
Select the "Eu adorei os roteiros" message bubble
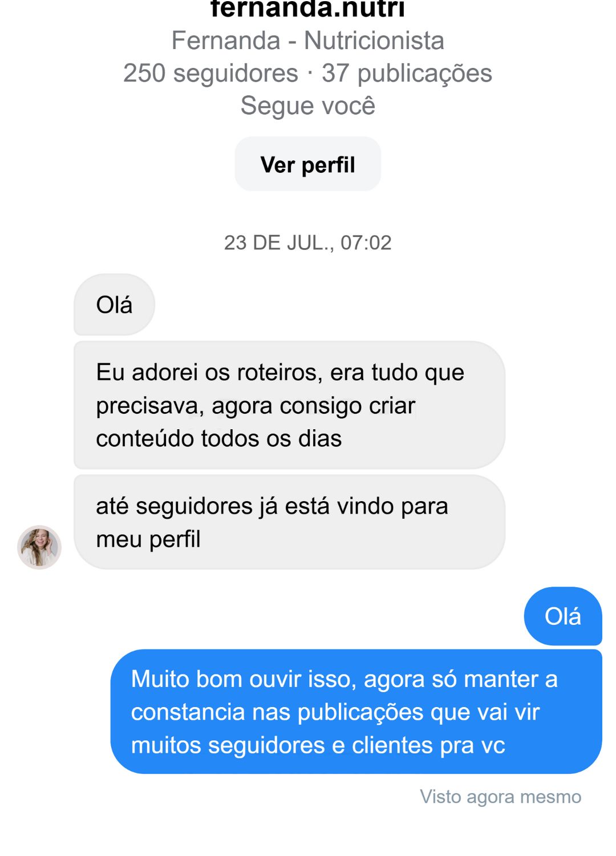tap(289, 405)
